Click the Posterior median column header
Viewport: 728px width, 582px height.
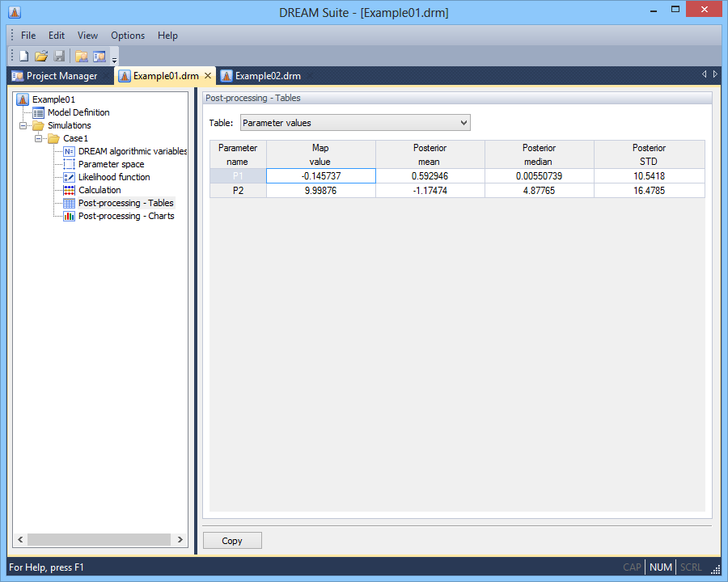tap(539, 154)
